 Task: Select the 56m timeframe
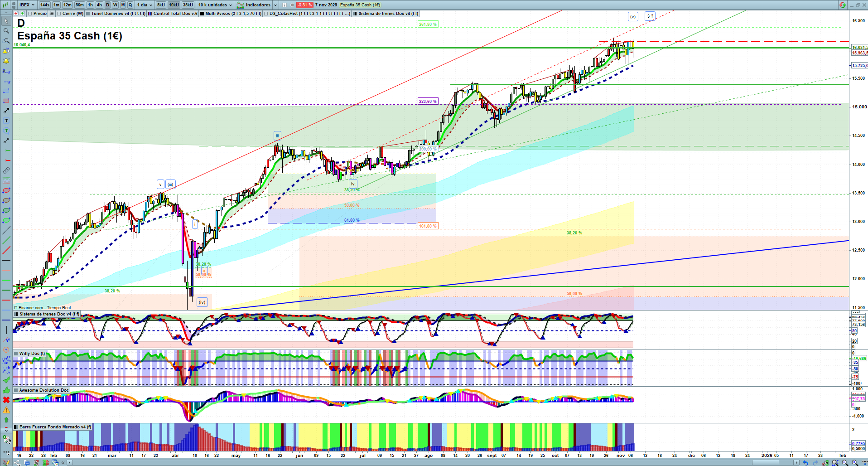[x=80, y=5]
